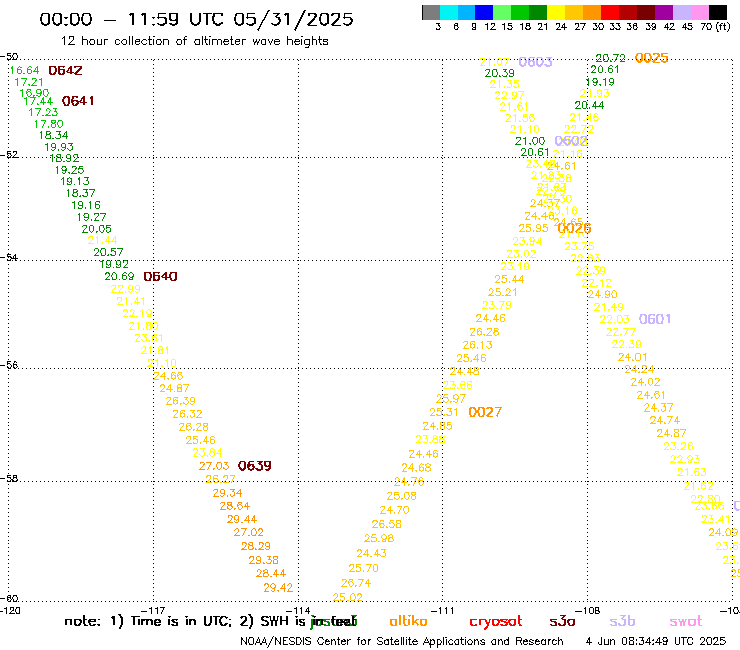Click the 0642 time marker
The width and height of the screenshot is (740, 650).
coord(65,70)
